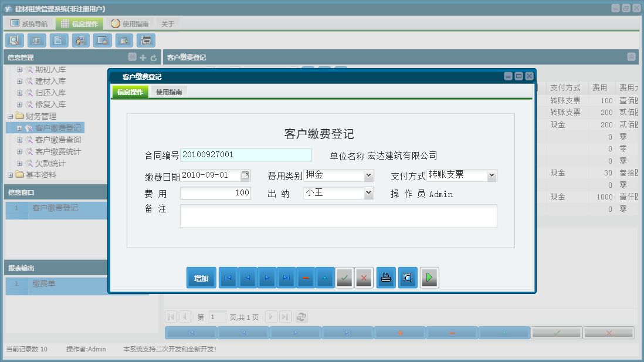Click the cell with 1000 in background grid
The image size is (644, 362).
[x=601, y=197]
